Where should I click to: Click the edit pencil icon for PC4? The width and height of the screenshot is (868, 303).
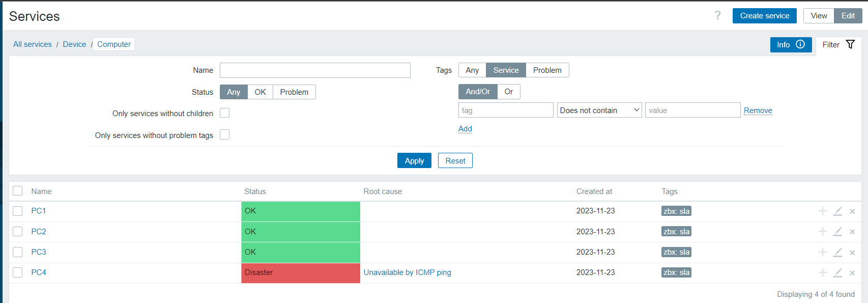(837, 273)
